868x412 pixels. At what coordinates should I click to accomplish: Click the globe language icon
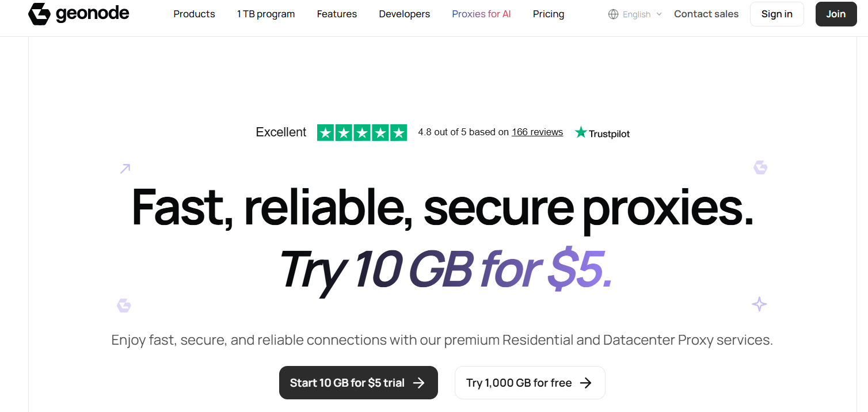[x=613, y=14]
